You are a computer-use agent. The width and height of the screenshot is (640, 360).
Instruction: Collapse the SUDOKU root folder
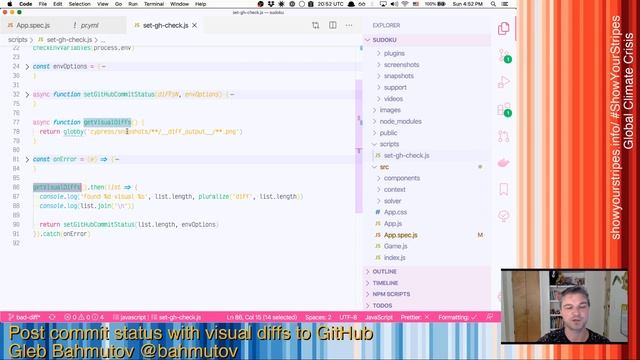click(x=384, y=40)
